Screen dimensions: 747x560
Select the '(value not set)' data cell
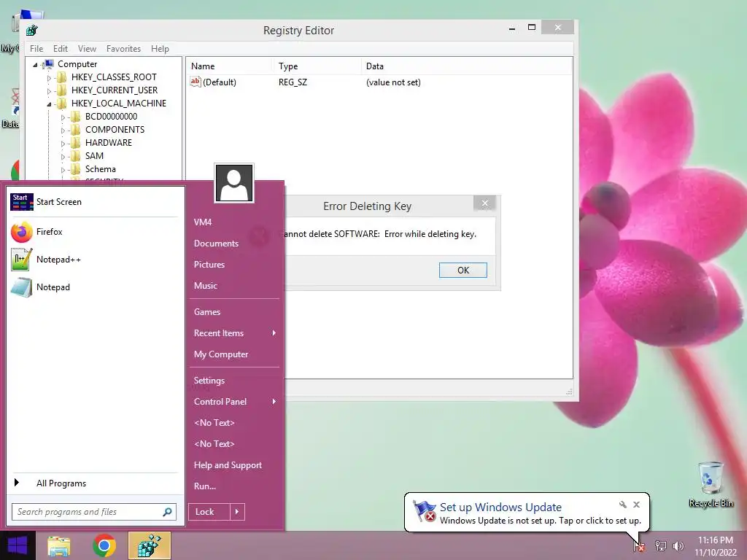coord(393,82)
